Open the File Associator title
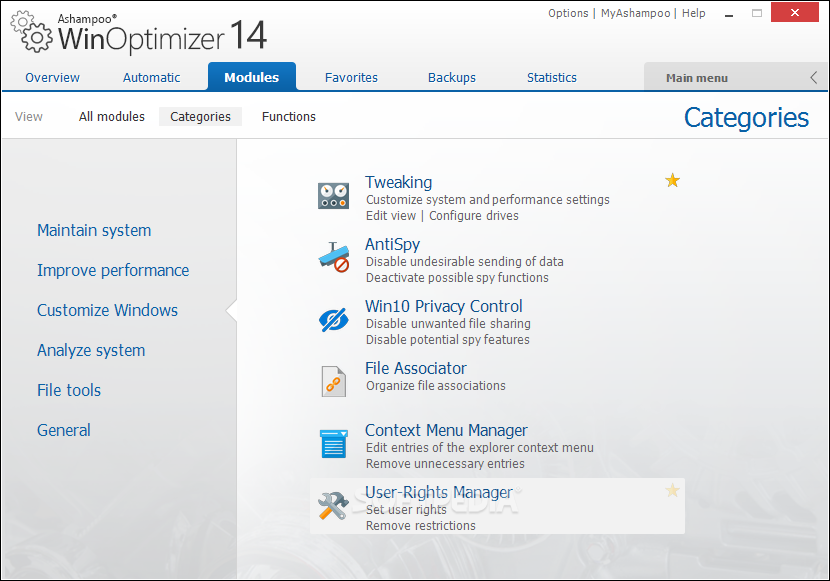 pos(416,368)
